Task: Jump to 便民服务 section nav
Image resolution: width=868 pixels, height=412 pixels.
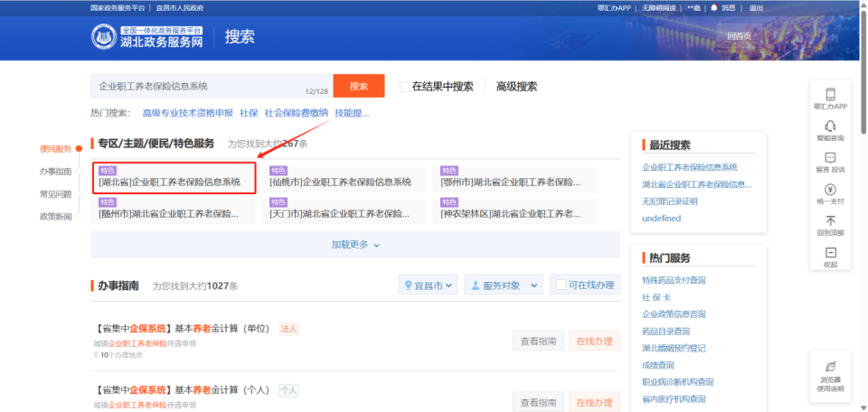Action: click(x=55, y=149)
